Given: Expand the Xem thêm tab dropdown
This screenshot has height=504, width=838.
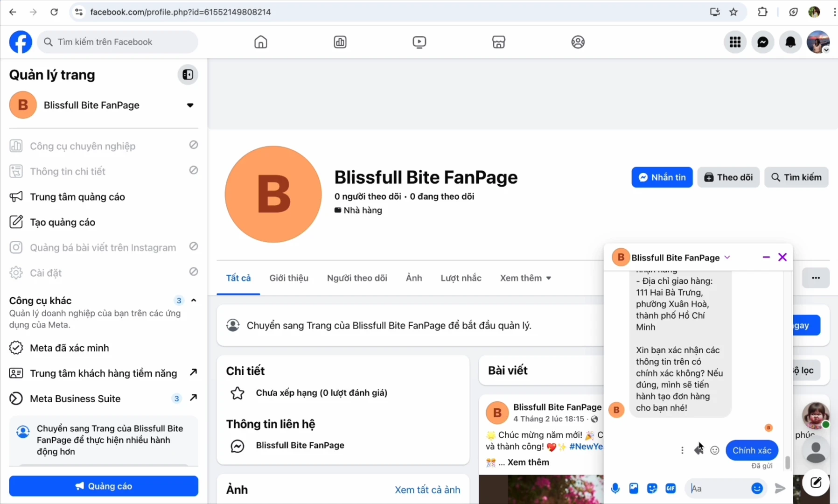Looking at the screenshot, I should 525,278.
